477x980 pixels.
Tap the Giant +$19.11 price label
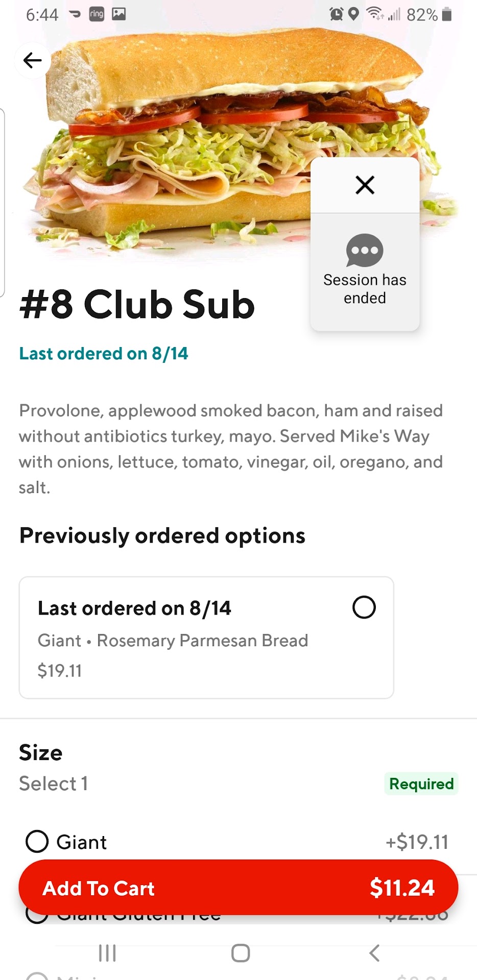point(417,842)
